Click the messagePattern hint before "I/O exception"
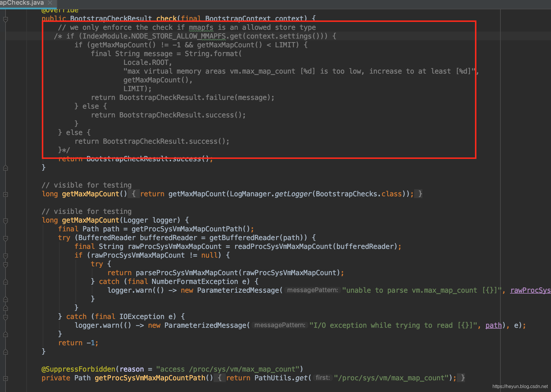The image size is (551, 392). (280, 325)
